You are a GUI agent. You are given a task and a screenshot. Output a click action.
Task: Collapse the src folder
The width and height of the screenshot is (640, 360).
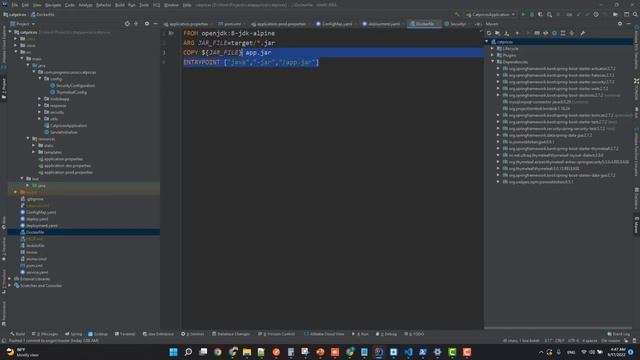pos(16,52)
